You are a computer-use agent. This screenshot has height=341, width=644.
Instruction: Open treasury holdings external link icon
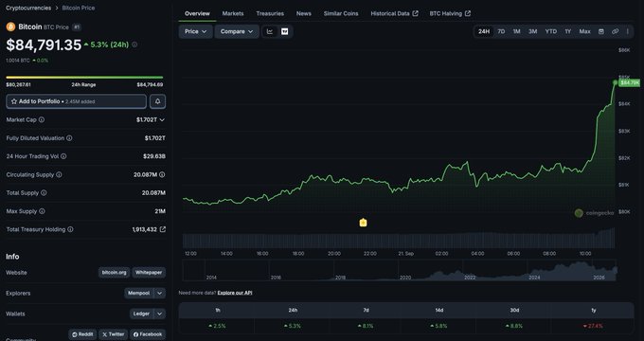163,229
